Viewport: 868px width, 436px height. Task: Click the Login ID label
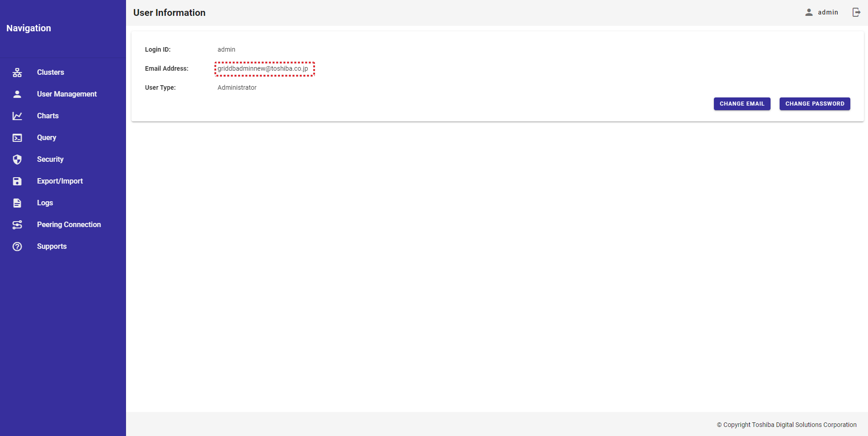click(158, 49)
